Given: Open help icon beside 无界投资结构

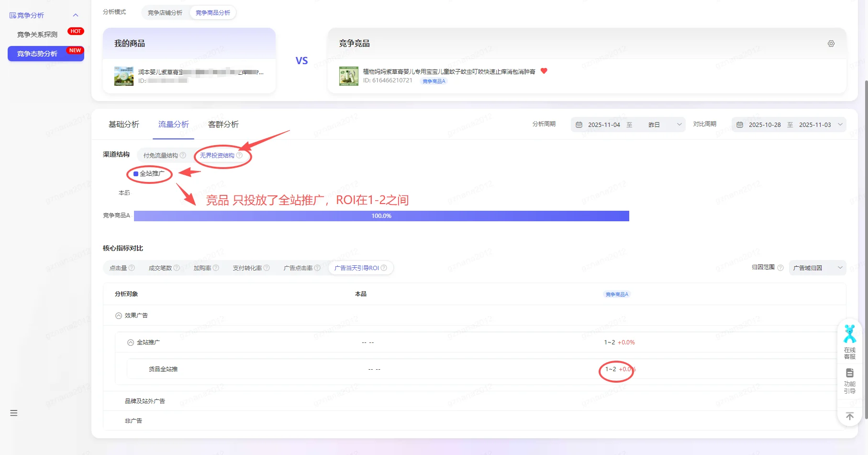Looking at the screenshot, I should (239, 155).
